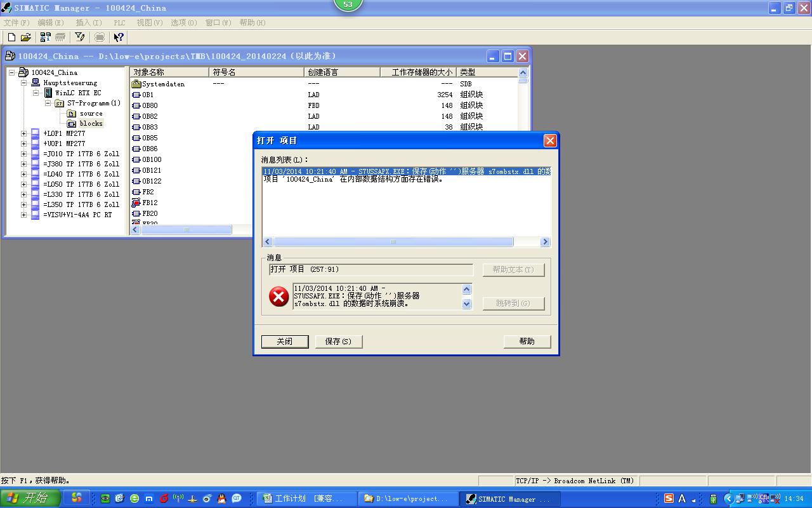Click the Accessible Nodes toolbar icon
This screenshot has height=508, width=812.
click(45, 37)
